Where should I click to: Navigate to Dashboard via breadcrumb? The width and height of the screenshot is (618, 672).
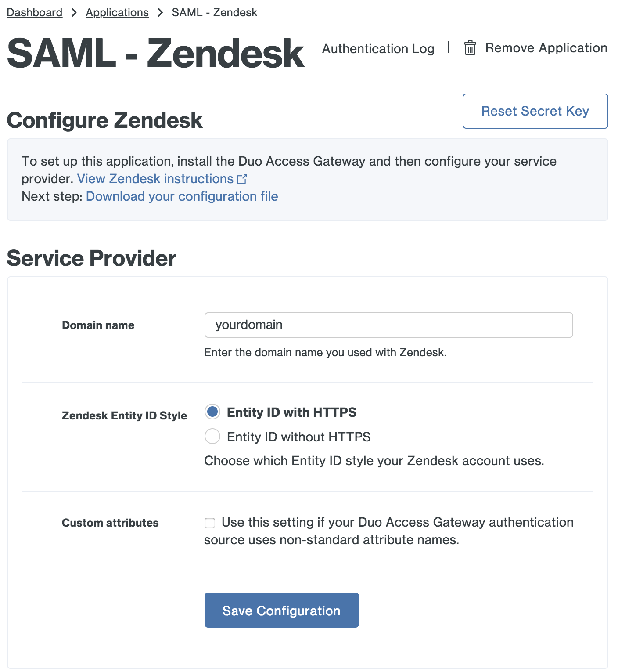click(34, 12)
